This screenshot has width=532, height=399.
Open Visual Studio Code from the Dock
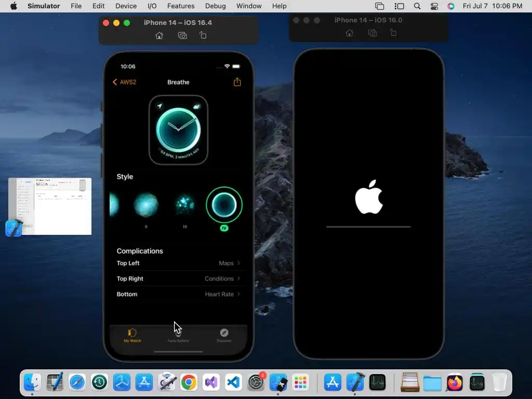233,382
